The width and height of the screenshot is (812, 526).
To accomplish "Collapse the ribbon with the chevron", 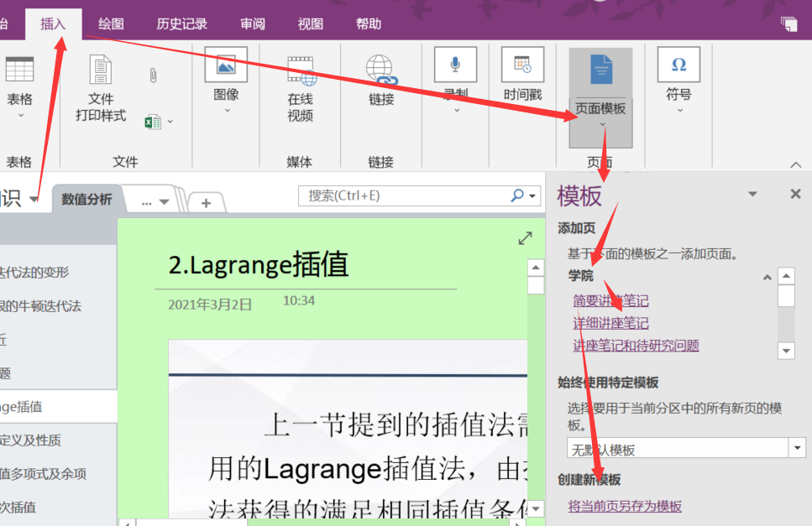I will [x=795, y=164].
